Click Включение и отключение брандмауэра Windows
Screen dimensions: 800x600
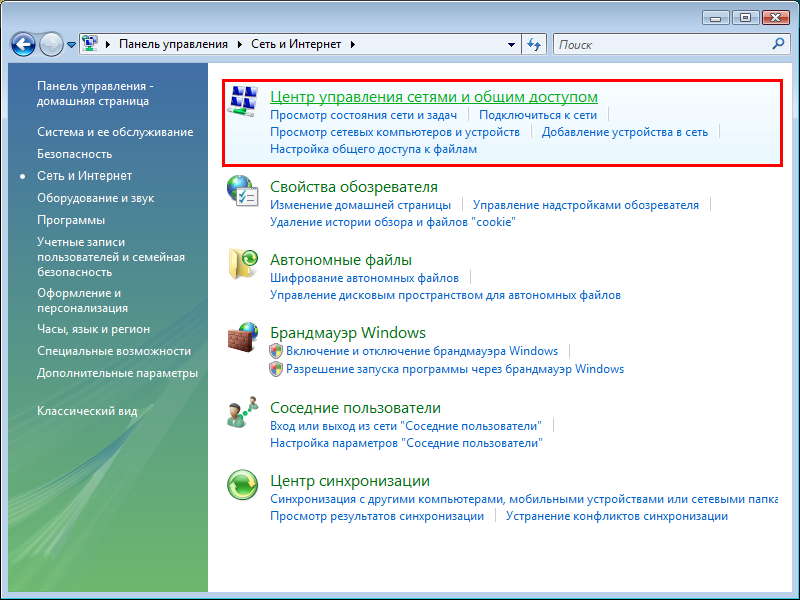pyautogui.click(x=422, y=351)
